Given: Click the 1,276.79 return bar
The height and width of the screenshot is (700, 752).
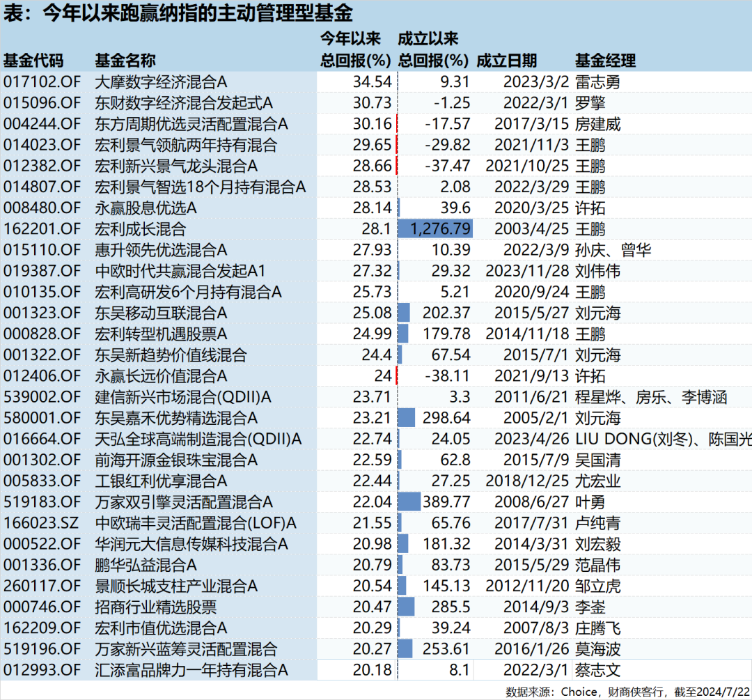Looking at the screenshot, I should (434, 228).
